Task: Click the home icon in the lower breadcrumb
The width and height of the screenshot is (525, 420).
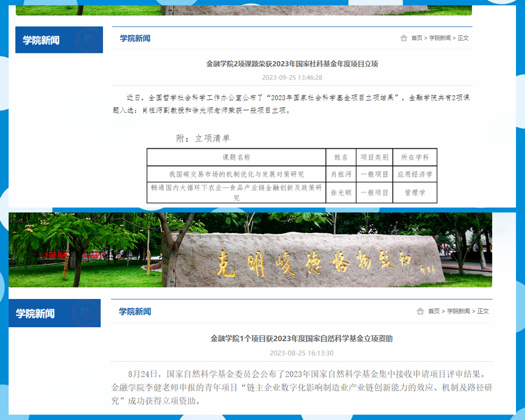Action: pos(420,311)
